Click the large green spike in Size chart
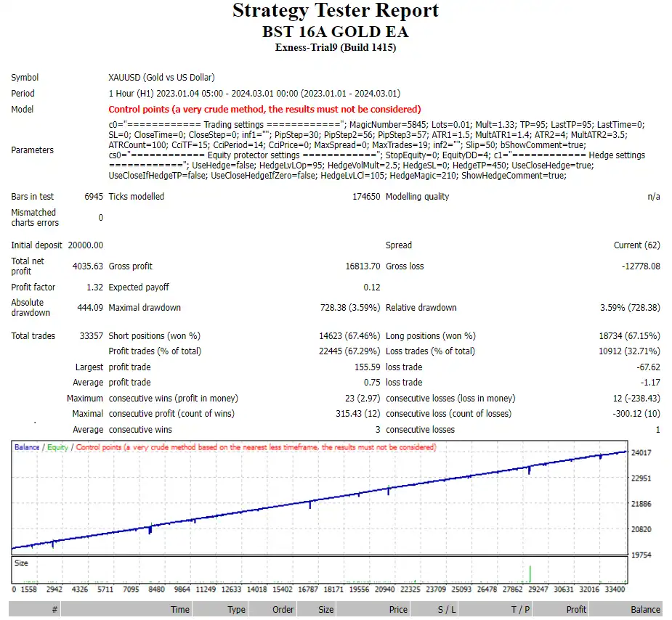Image resolution: width=672 pixels, height=620 pixels. tap(530, 574)
